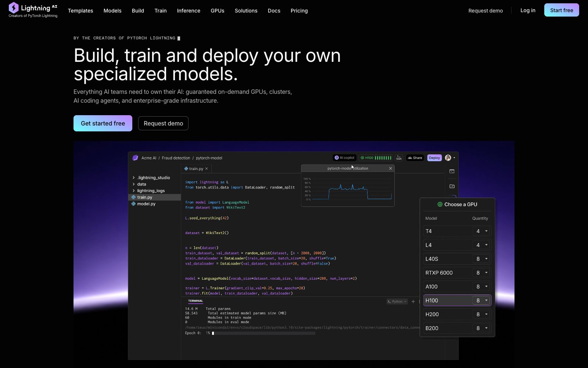The image size is (588, 368).
Task: Open the Pricing page
Action: (299, 11)
